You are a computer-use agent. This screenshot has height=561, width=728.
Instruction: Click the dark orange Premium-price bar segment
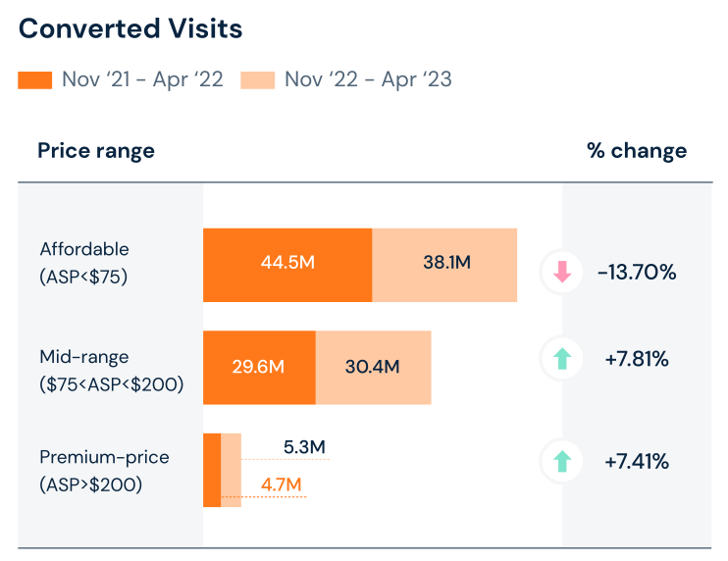click(x=212, y=470)
